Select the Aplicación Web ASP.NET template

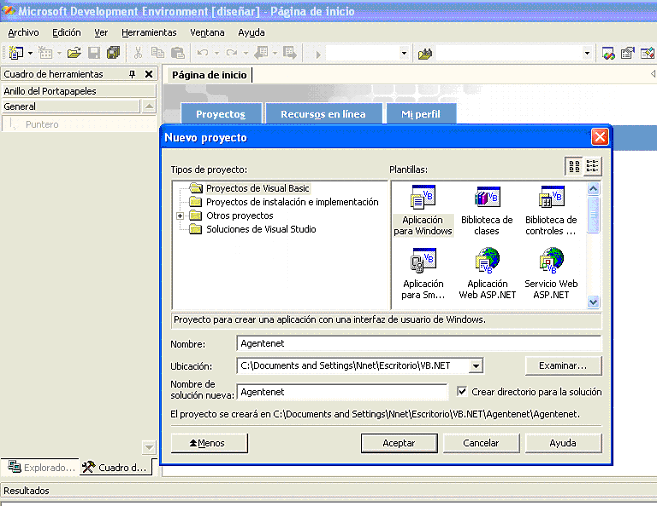[x=487, y=273]
